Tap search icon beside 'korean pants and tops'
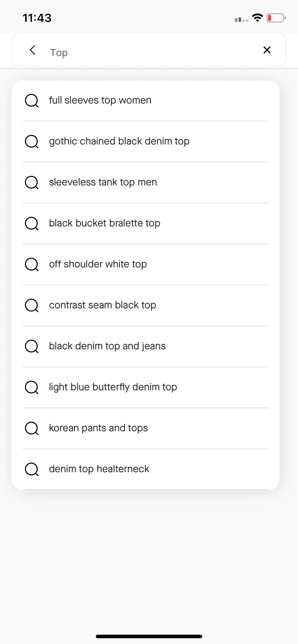Image resolution: width=298 pixels, height=644 pixels. [32, 428]
